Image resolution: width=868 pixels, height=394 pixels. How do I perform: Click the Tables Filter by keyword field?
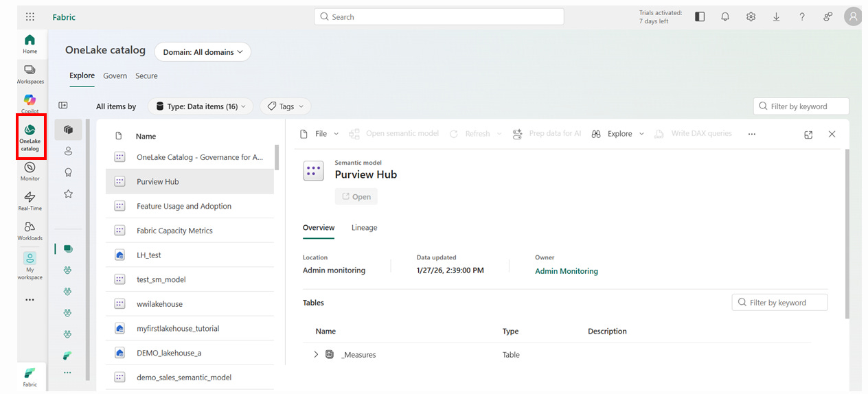[x=779, y=303]
